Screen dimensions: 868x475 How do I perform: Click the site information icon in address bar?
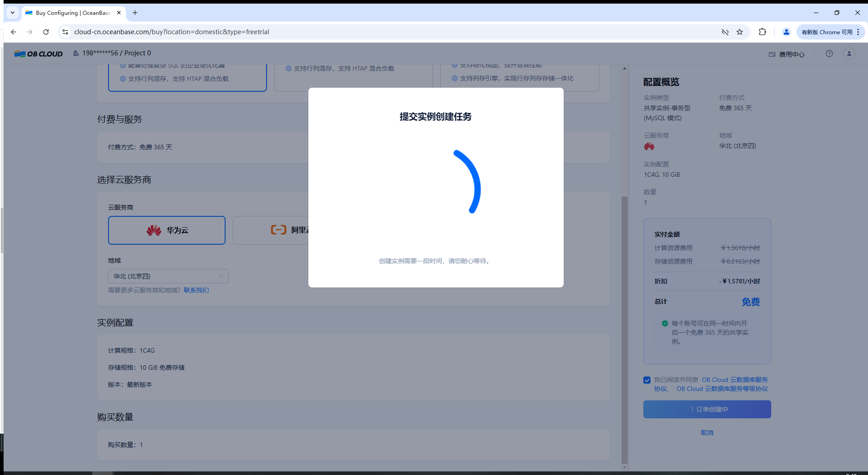[65, 32]
